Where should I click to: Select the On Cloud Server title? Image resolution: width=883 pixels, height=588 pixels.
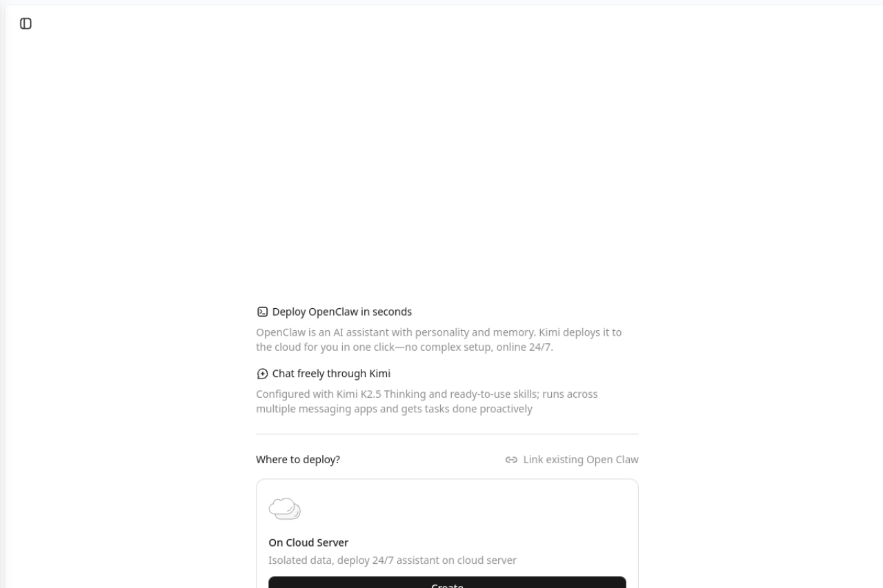(x=308, y=543)
